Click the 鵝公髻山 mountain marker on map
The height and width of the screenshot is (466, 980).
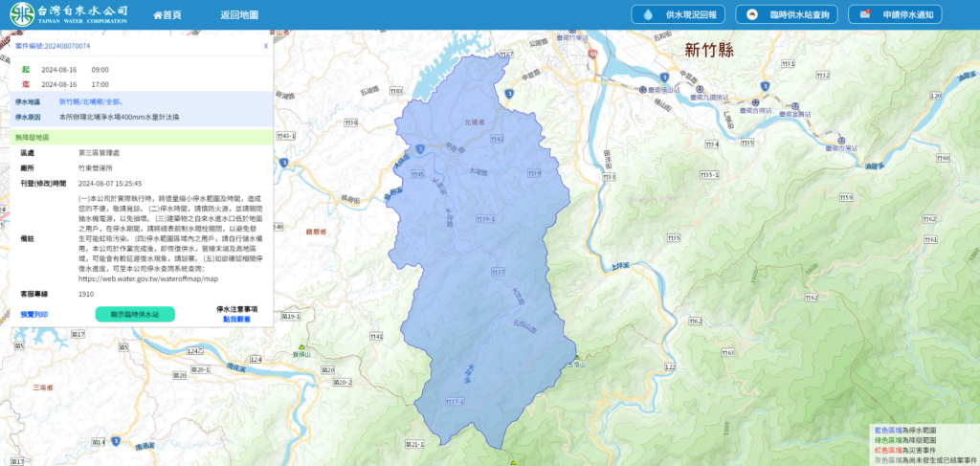tap(514, 463)
